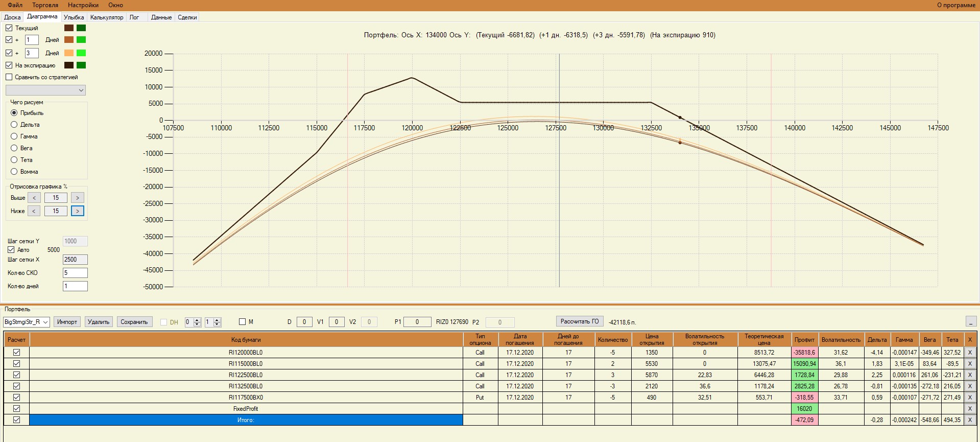The width and height of the screenshot is (980, 442).
Task: Select the Итого summary row label
Action: [x=246, y=420]
